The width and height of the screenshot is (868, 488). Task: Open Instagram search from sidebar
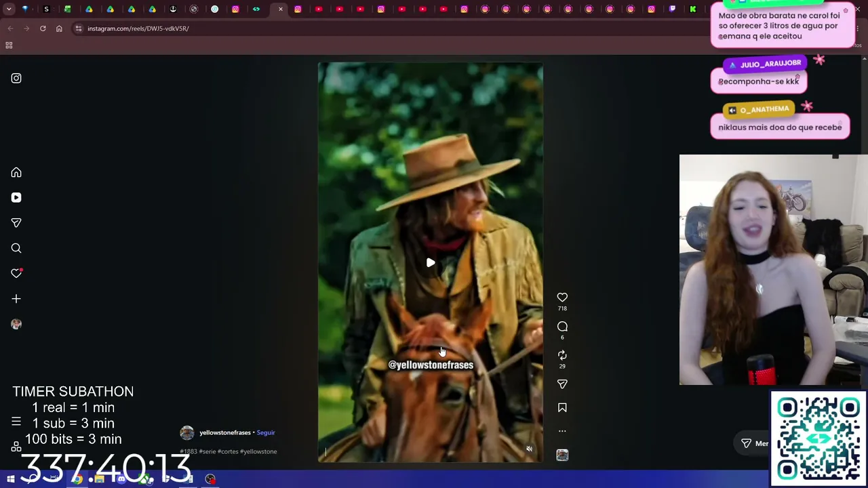(x=16, y=248)
